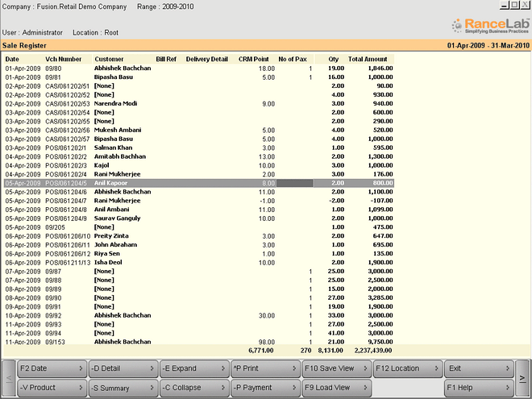The width and height of the screenshot is (532, 399).
Task: Click F9 Load View
Action: click(335, 388)
